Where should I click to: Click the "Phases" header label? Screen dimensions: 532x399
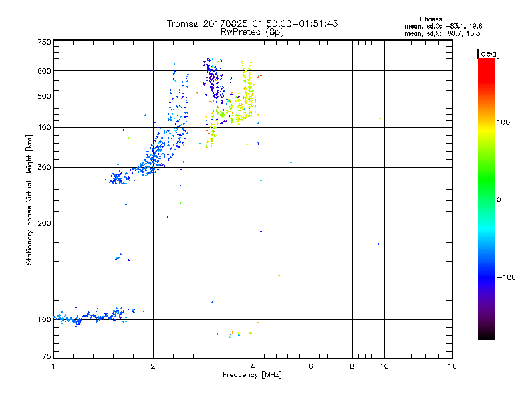[430, 19]
